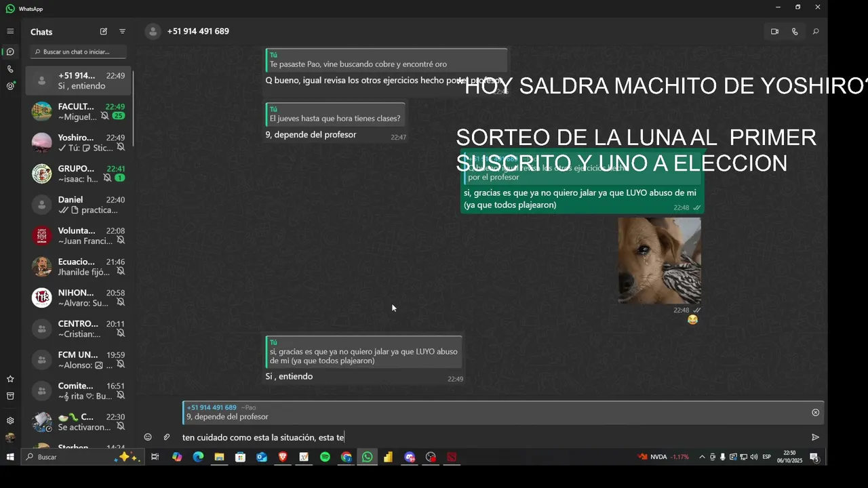Image resolution: width=868 pixels, height=488 pixels.
Task: Jump to quoted 'Te pasaste Pao' message
Action: click(x=386, y=60)
